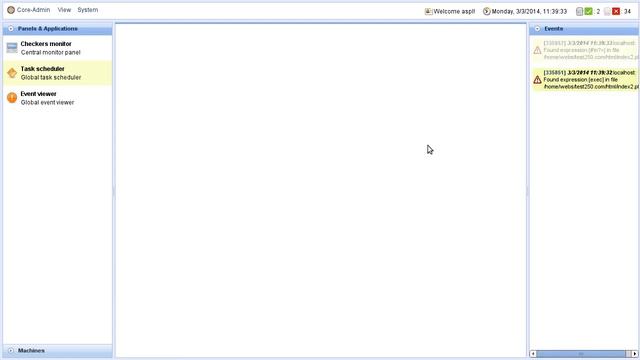
Task: Click the Events horizontal scrollbar thumb
Action: 581,353
